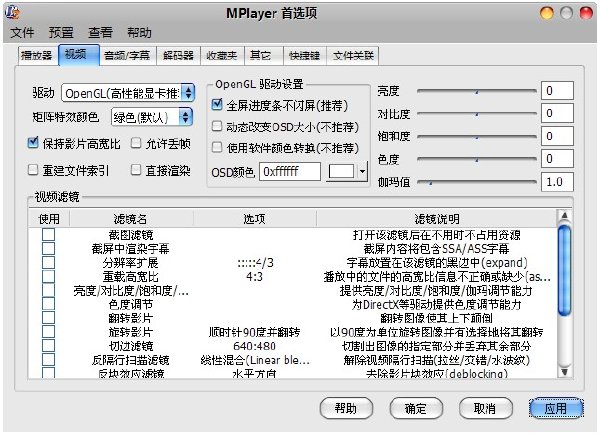Click the 饱和度 value field
Viewport: 600px width, 435px height.
pyautogui.click(x=557, y=136)
